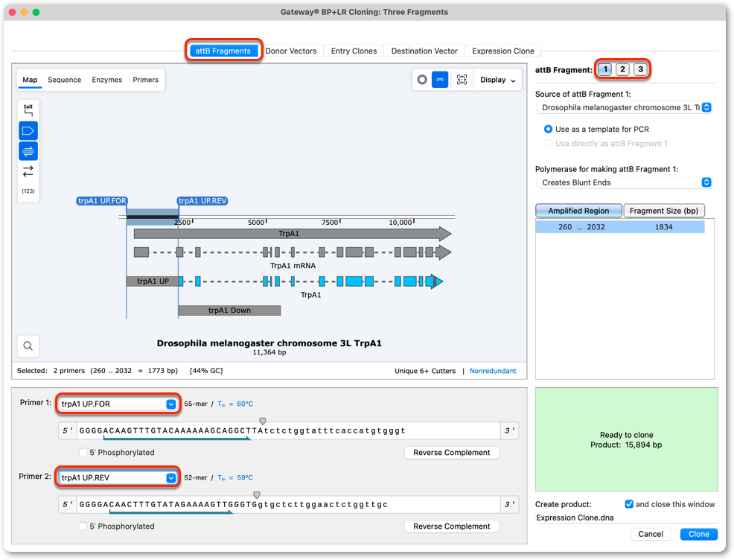Check 5' Phosphorylated for Primer 1
Screen dimensions: 734x560
coord(83,452)
